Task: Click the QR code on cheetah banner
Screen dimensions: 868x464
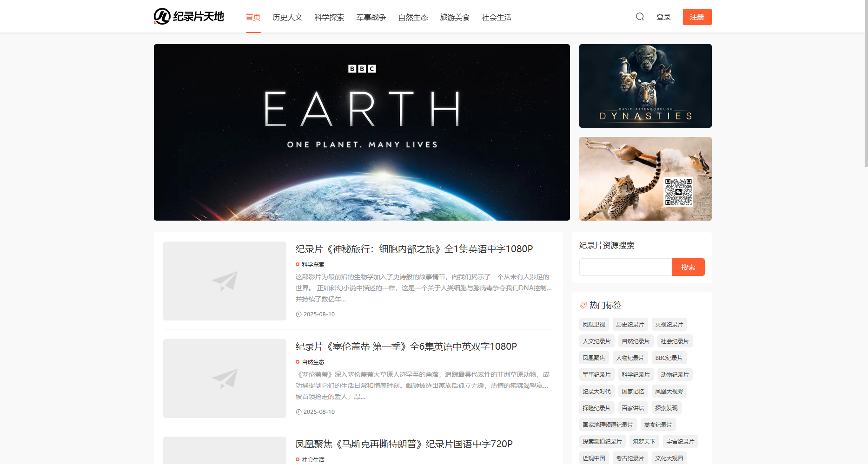Action: (678, 192)
